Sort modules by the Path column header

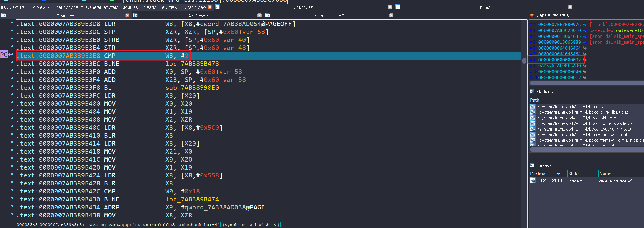tap(535, 100)
